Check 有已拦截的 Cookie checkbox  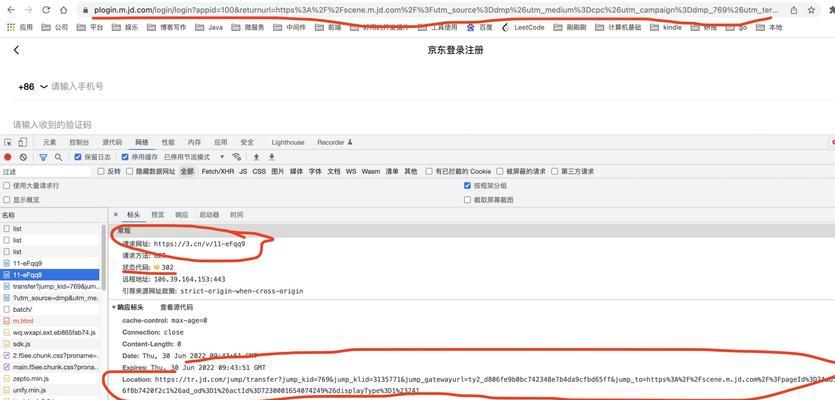(x=429, y=172)
